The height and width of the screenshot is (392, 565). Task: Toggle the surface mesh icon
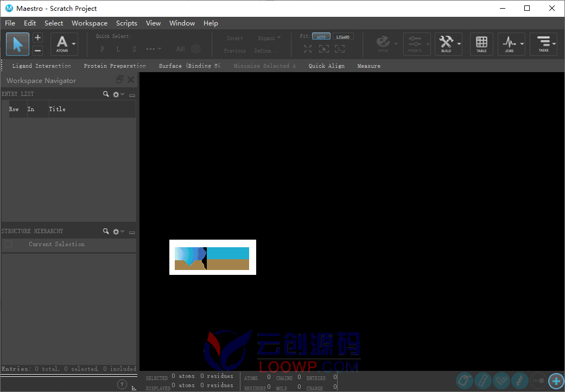501,381
